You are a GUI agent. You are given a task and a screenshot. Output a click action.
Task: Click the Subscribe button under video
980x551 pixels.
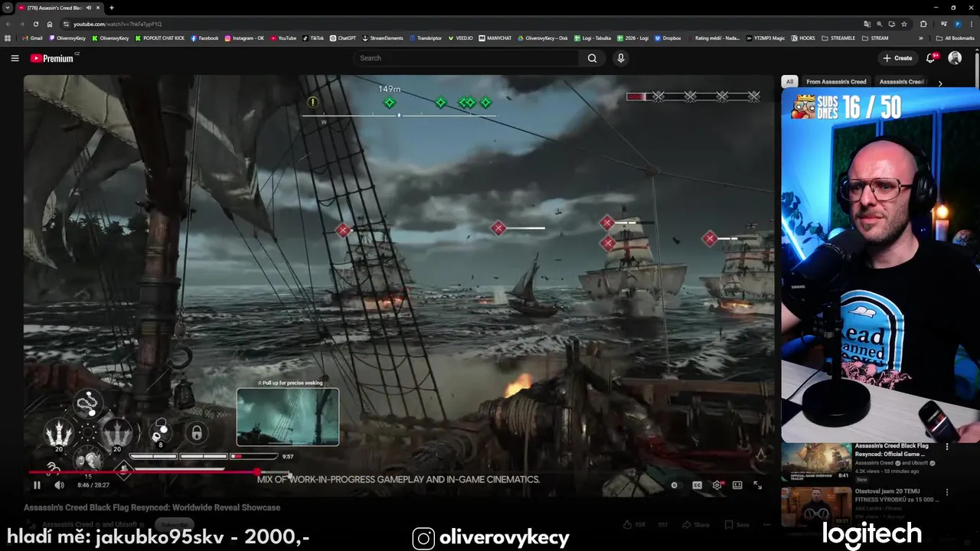coord(173,525)
